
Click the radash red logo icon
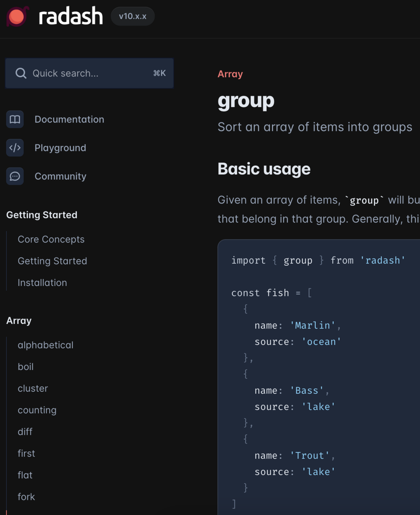[18, 16]
